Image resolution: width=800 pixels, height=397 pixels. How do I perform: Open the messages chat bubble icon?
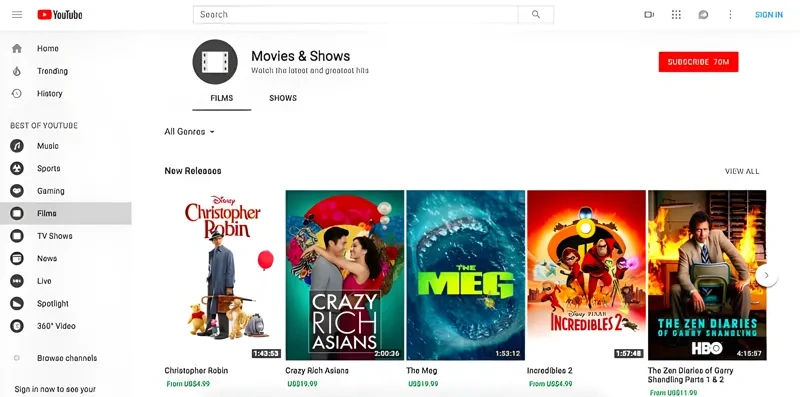pos(703,15)
